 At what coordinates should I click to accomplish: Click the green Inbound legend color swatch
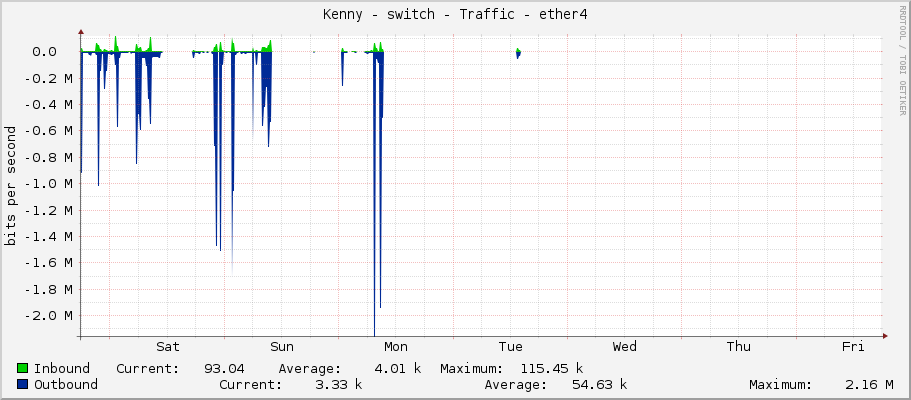tap(23, 369)
